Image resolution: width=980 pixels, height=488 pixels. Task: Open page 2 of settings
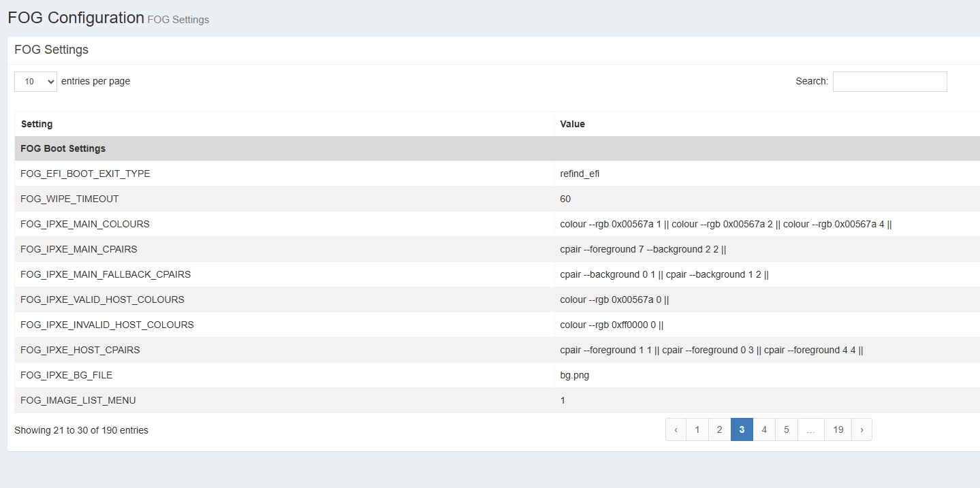(x=719, y=429)
